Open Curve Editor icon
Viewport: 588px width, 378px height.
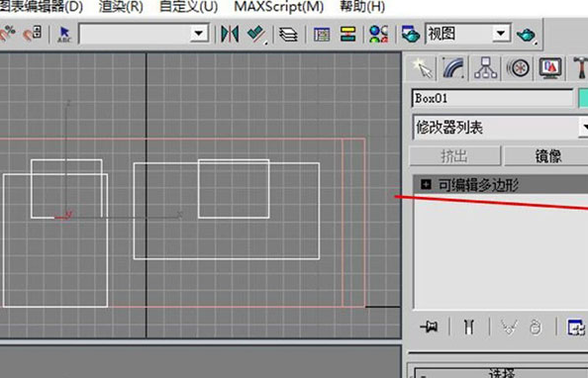(322, 35)
